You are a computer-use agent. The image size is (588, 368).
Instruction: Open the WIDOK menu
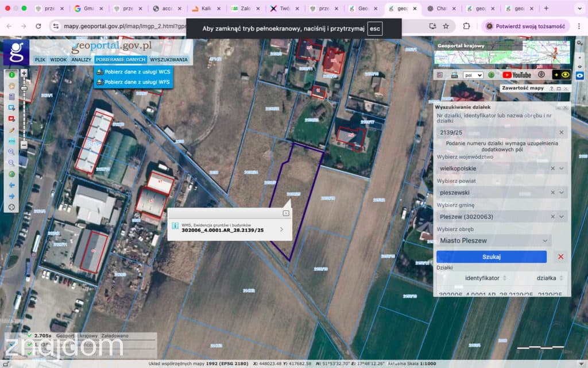[x=59, y=60]
